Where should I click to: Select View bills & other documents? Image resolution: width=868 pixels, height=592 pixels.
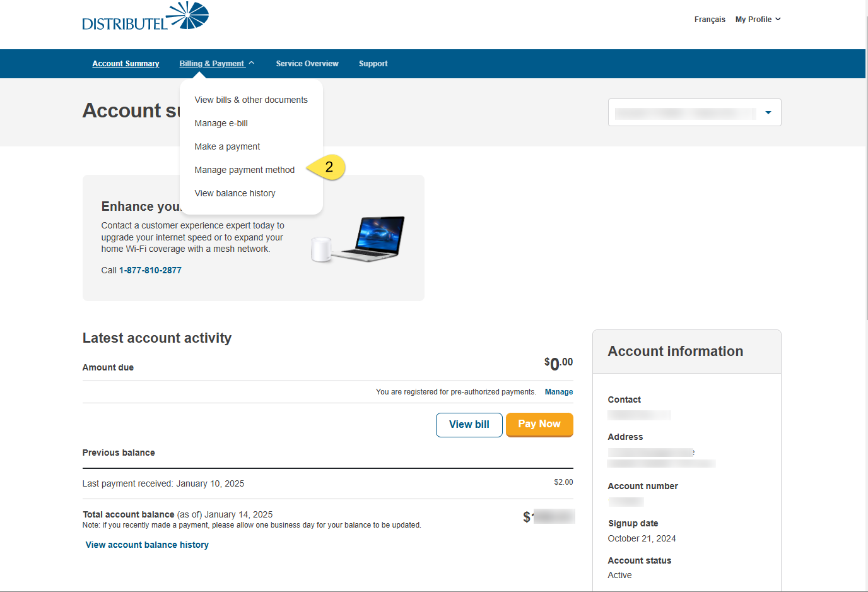pos(250,100)
